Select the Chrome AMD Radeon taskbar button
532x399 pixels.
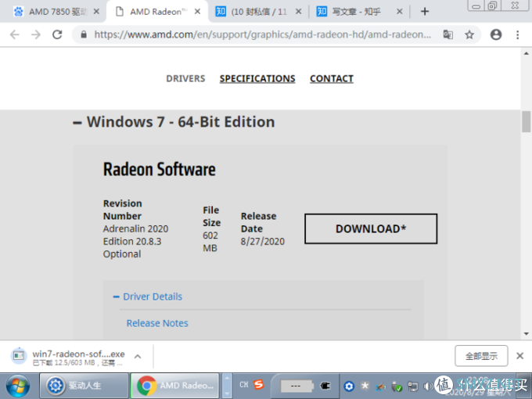click(x=174, y=386)
